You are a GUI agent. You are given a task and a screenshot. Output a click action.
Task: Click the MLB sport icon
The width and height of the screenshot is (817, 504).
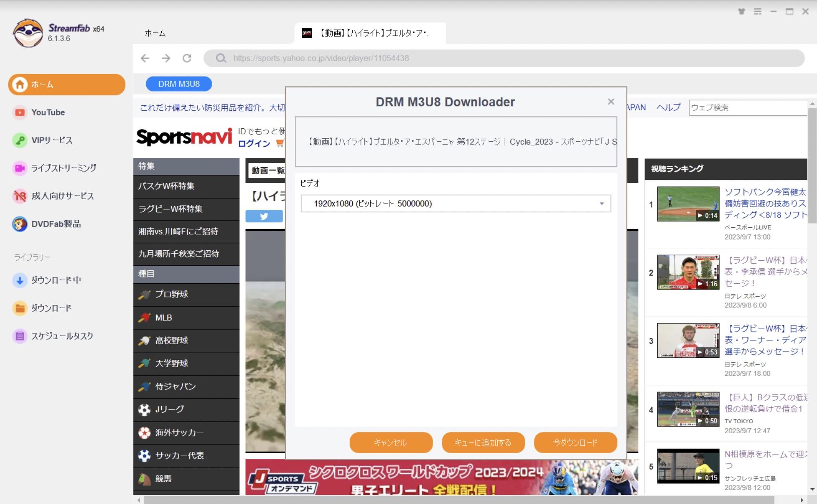(144, 318)
